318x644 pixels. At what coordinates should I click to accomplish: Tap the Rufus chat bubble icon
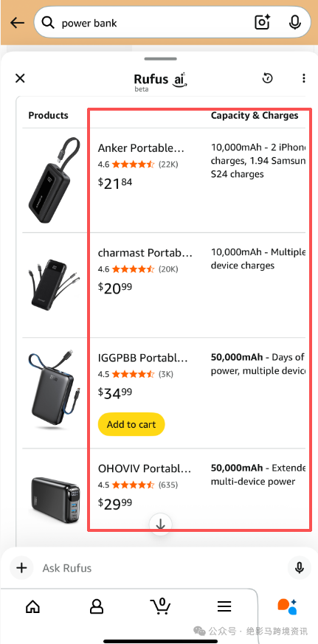pos(287,606)
